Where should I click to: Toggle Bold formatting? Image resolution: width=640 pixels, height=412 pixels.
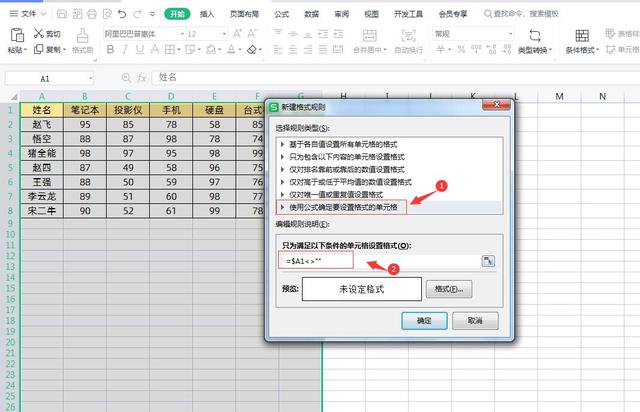(x=110, y=50)
